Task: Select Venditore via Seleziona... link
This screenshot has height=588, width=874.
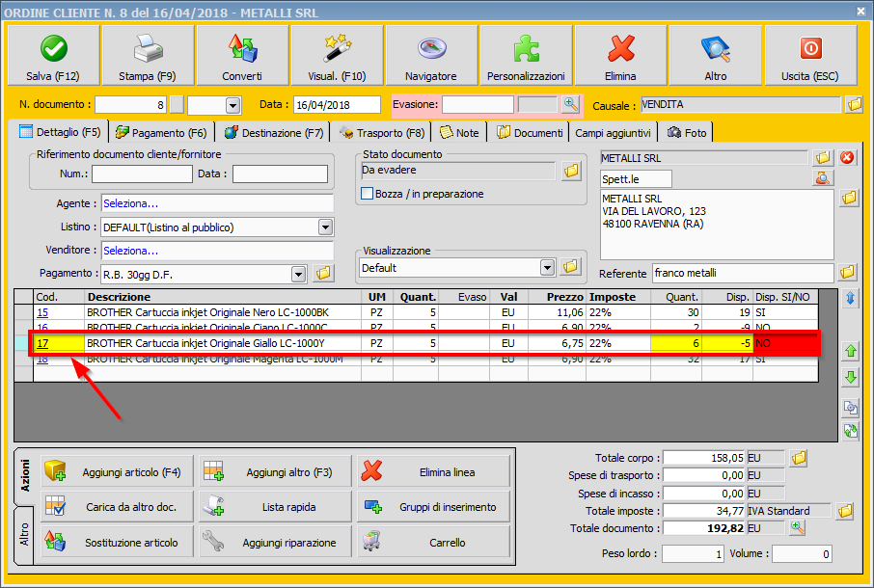Action: (131, 251)
